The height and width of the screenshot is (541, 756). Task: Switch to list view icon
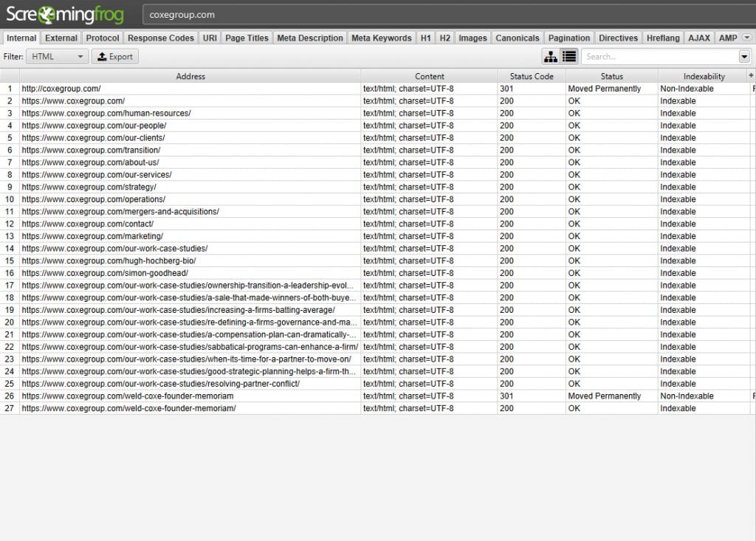(569, 56)
